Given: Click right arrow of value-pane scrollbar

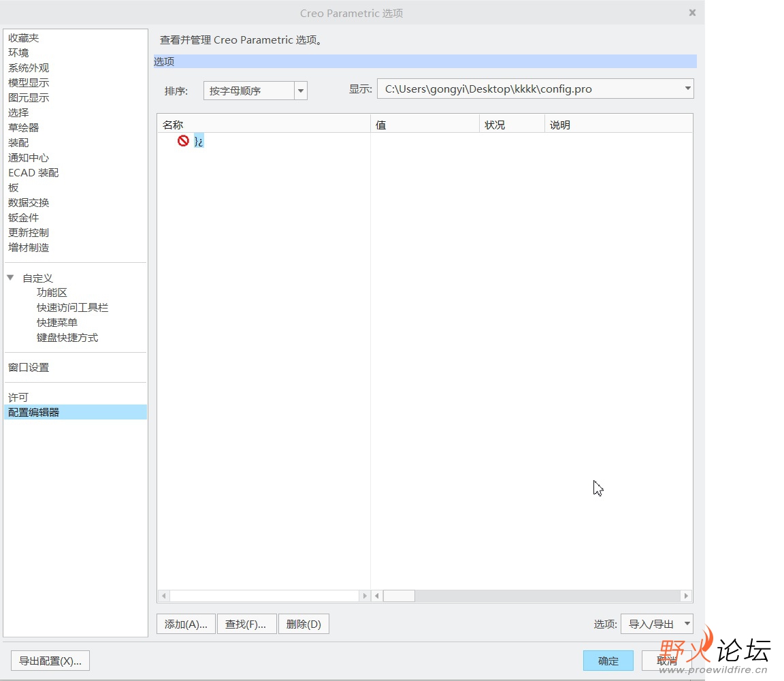Looking at the screenshot, I should coord(686,595).
